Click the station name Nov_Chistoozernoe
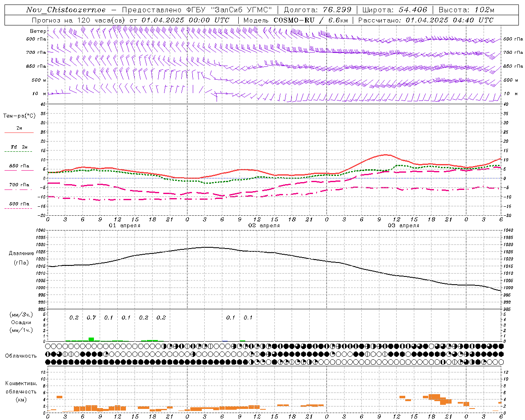Screen dimensions: 525x420 click(66, 10)
